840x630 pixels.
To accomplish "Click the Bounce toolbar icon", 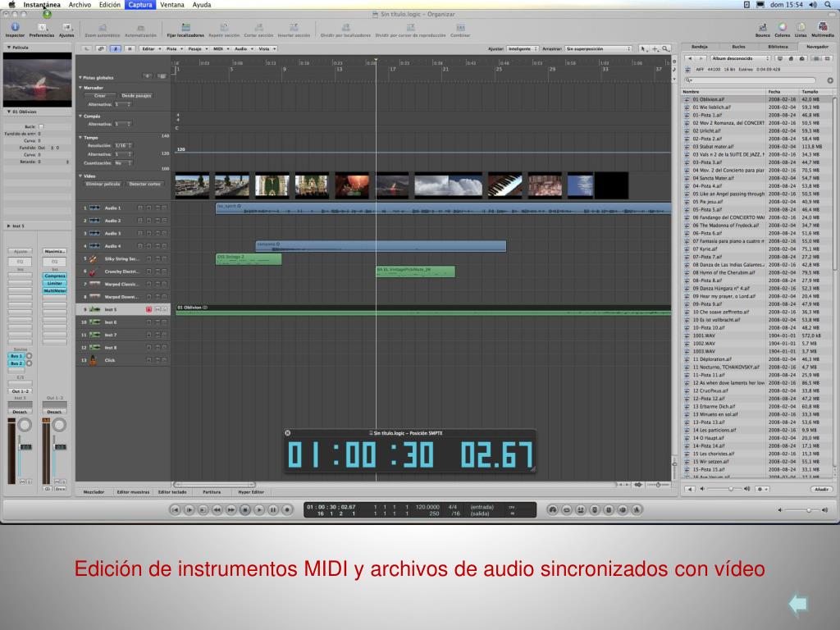I will click(x=762, y=29).
